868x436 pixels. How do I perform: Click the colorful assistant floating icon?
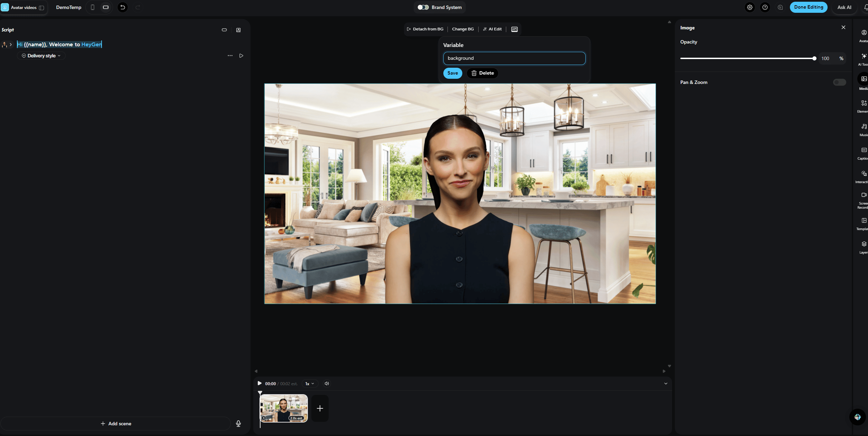pyautogui.click(x=858, y=417)
